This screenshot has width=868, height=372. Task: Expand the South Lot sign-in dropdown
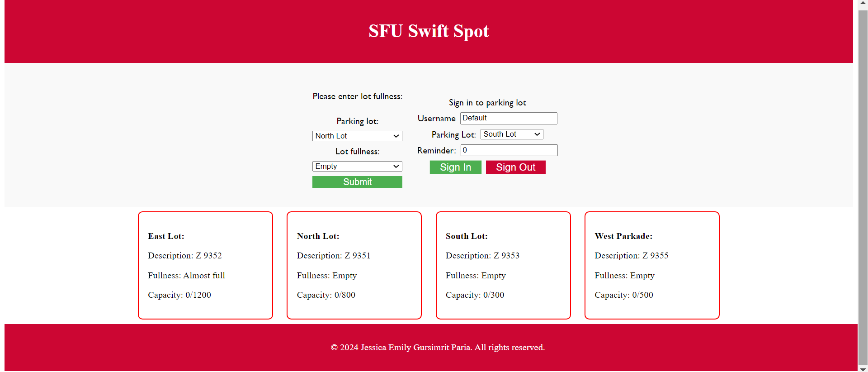(x=512, y=134)
